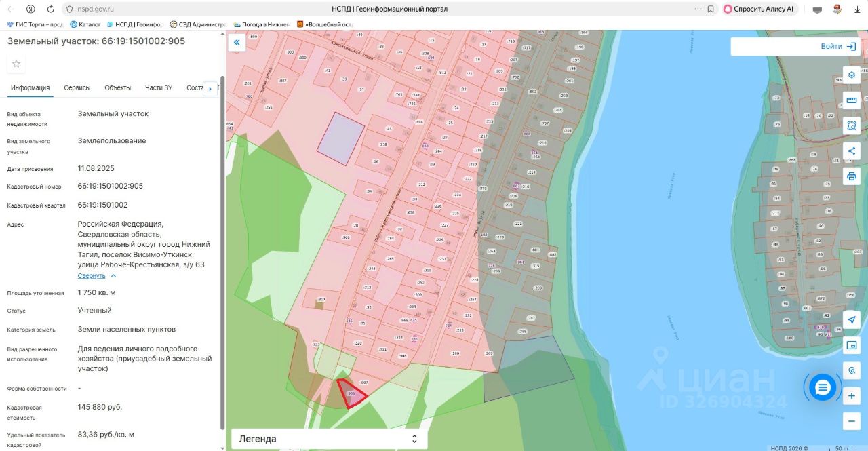Click the Землепользование value
Image resolution: width=868 pixels, height=451 pixels.
[112, 141]
